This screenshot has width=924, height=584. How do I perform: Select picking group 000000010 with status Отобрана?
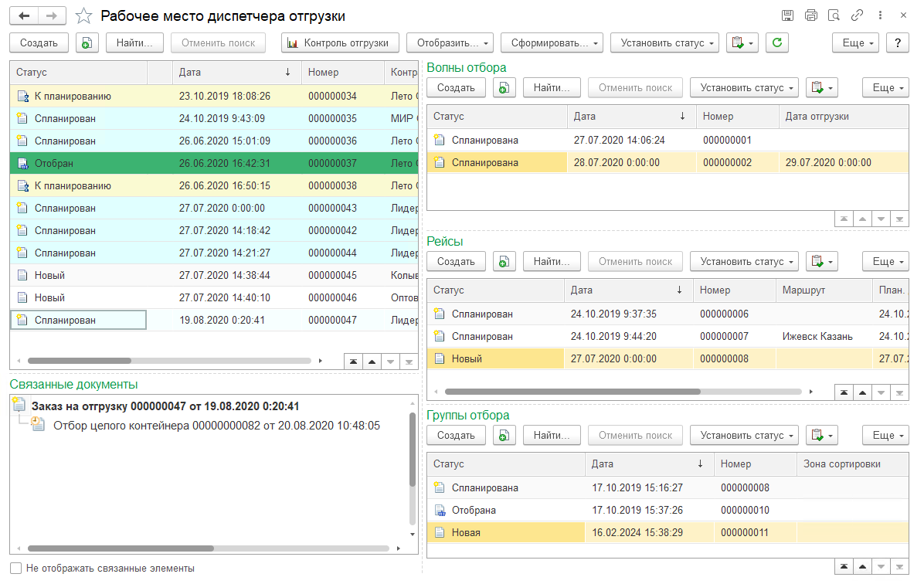tap(667, 511)
